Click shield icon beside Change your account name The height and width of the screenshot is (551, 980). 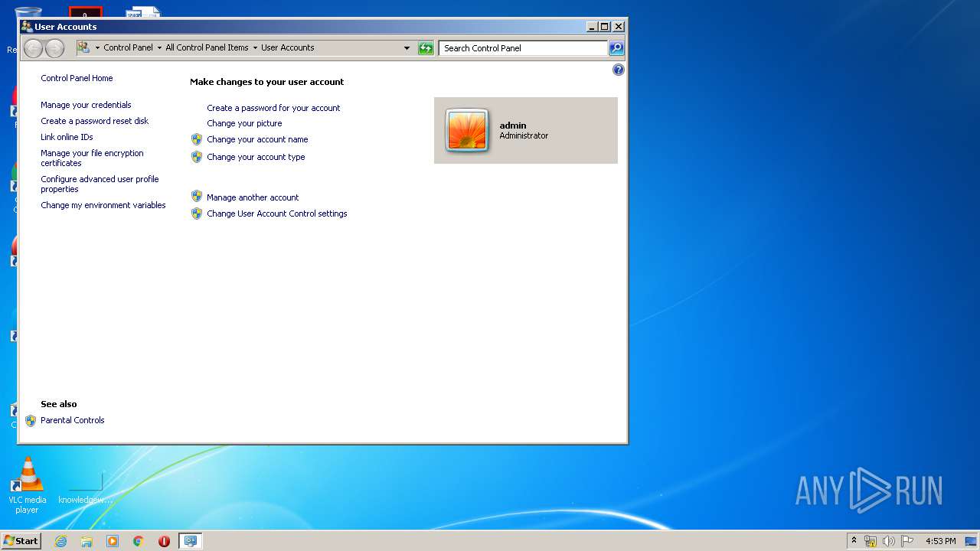pyautogui.click(x=197, y=139)
